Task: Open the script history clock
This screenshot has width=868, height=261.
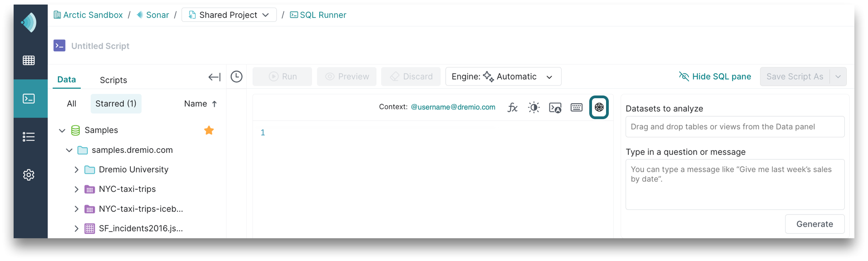Action: 237,76
